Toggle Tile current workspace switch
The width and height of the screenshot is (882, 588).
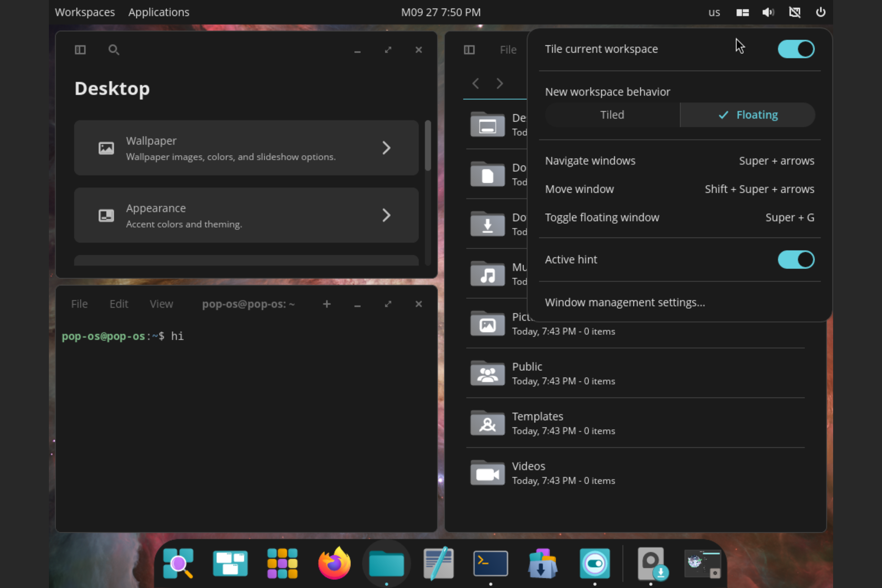[796, 49]
